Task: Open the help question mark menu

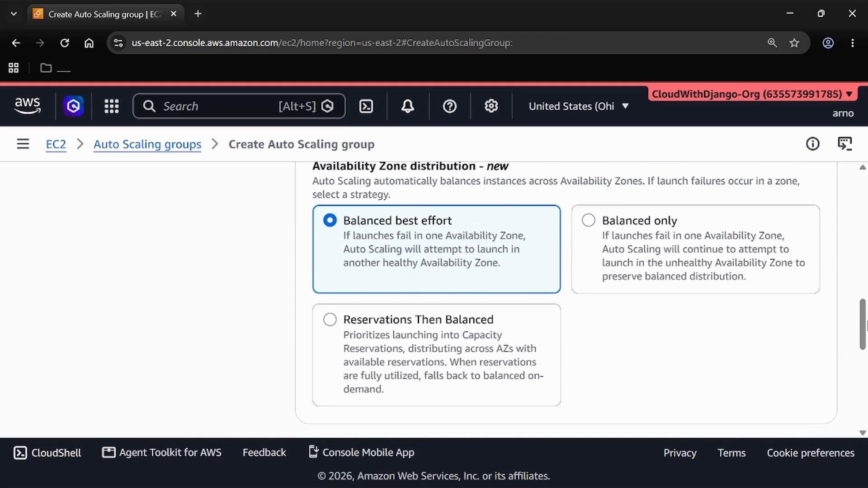Action: pos(449,106)
